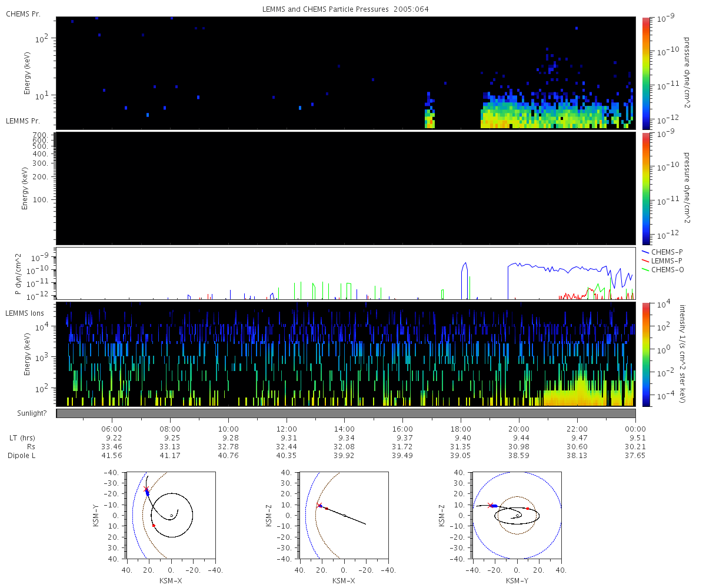Click the blue spacecraft marker in KSM-X/KSM-Z plot
The width and height of the screenshot is (706, 588).
click(x=320, y=505)
